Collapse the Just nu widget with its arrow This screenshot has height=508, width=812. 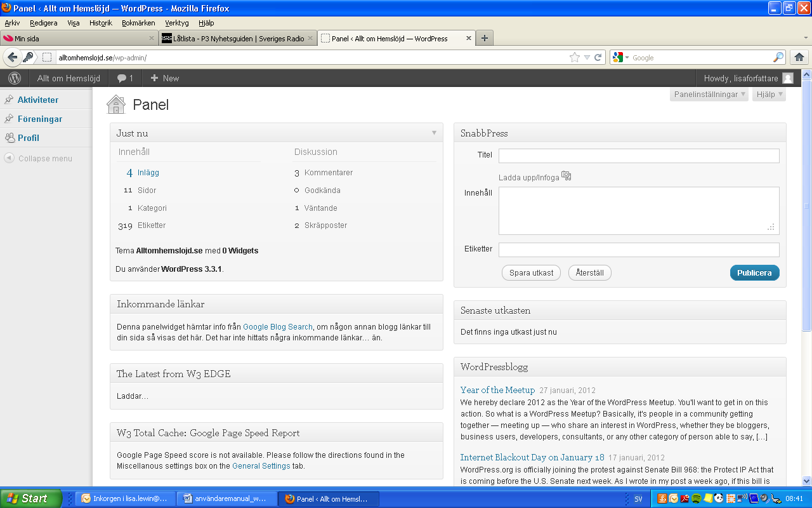point(434,133)
